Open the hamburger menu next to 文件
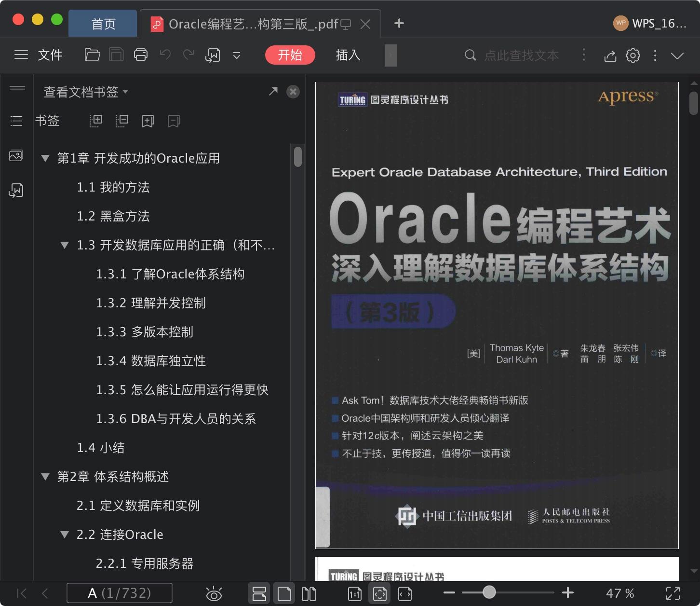700x606 pixels. [21, 55]
